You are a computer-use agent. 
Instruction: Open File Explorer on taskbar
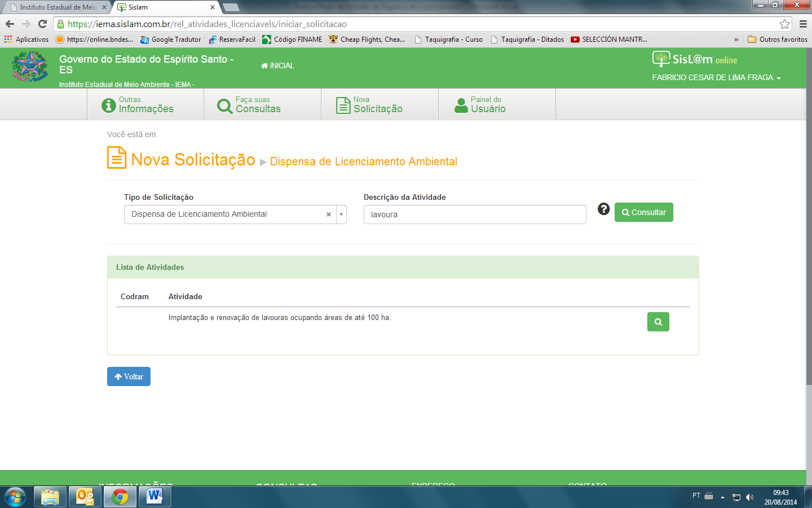tap(50, 497)
